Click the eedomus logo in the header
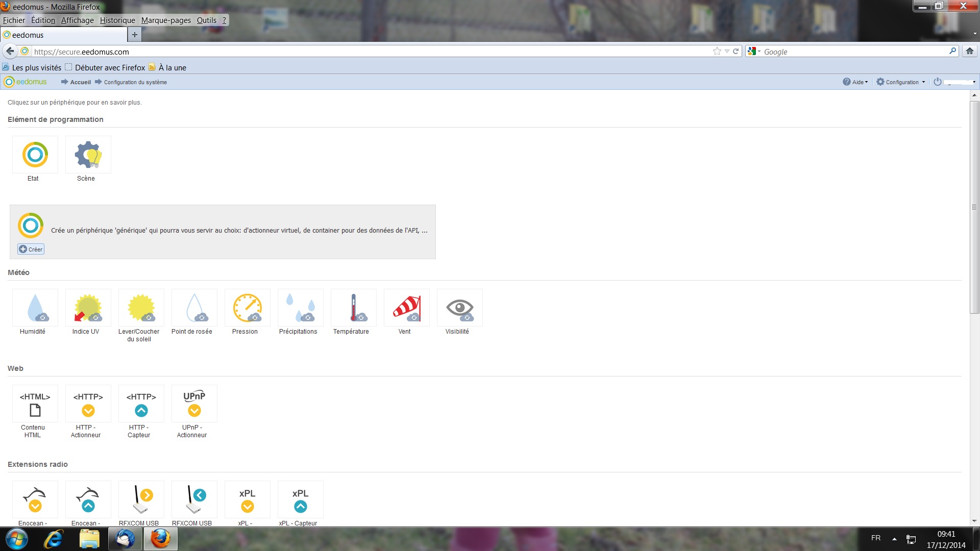The width and height of the screenshot is (980, 551). coord(26,82)
